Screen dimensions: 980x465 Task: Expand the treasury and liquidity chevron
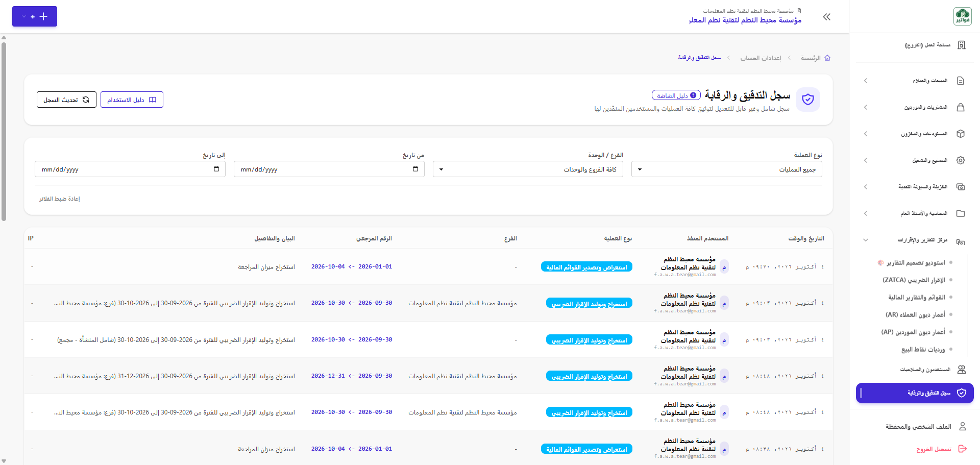[866, 187]
